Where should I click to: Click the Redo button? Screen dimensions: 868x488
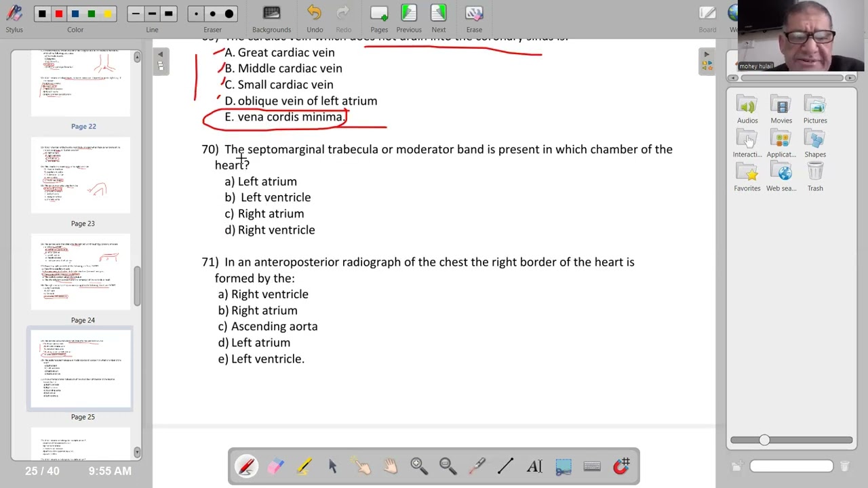coord(344,18)
